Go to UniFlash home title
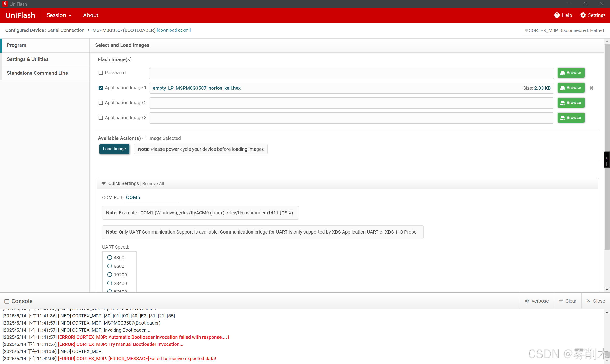 (x=20, y=15)
